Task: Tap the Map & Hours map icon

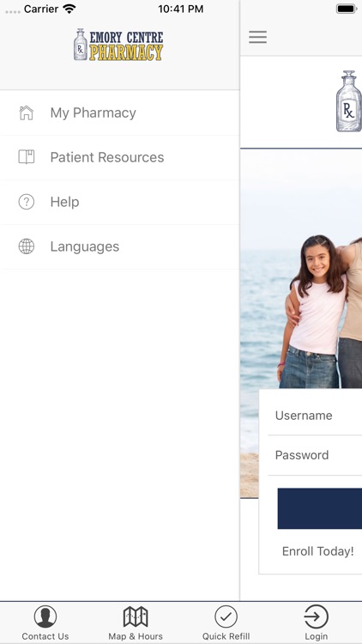Action: (136, 616)
